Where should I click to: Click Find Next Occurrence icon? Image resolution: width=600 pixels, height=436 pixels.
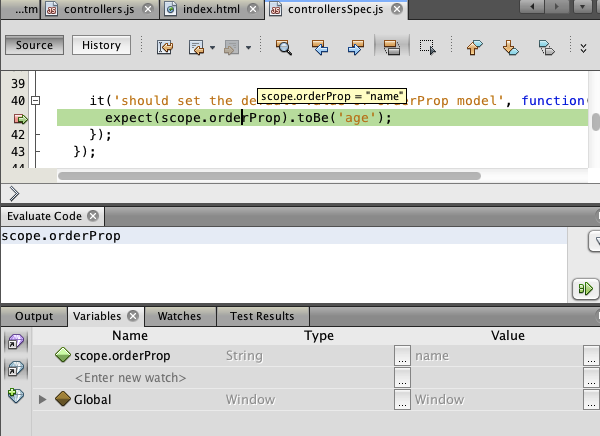[x=355, y=46]
